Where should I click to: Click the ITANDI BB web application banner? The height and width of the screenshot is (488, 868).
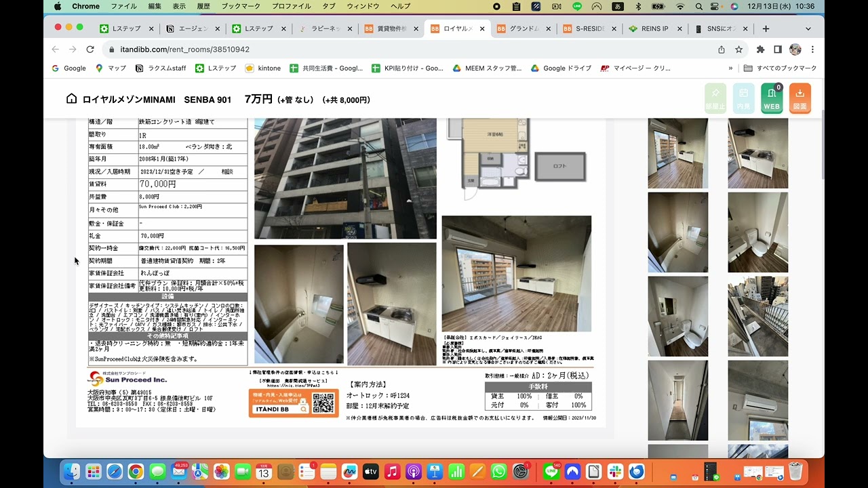coord(293,403)
